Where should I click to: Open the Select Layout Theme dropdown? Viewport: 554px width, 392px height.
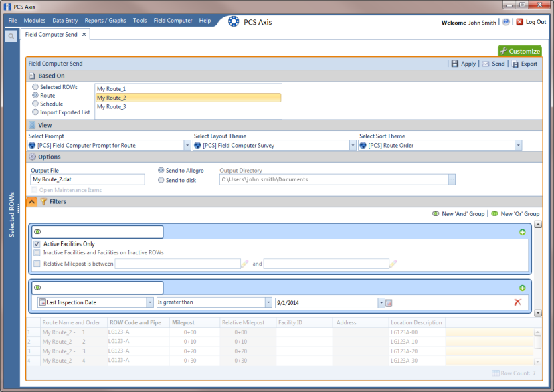352,146
